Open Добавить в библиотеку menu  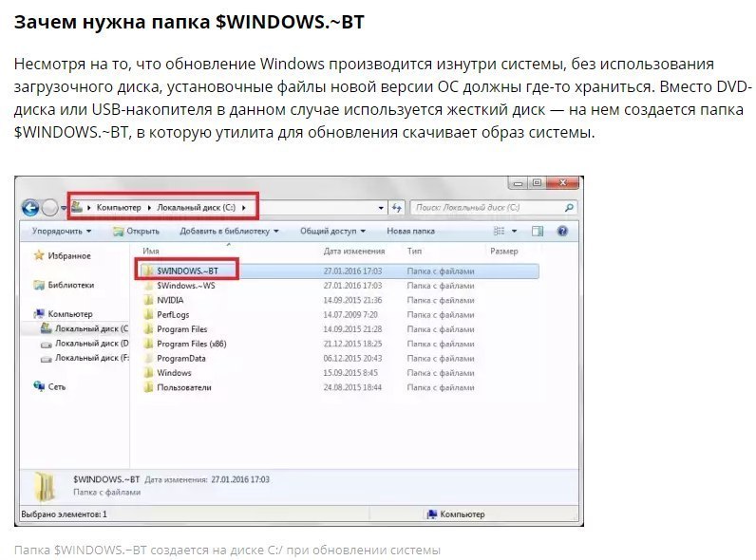coord(230,232)
